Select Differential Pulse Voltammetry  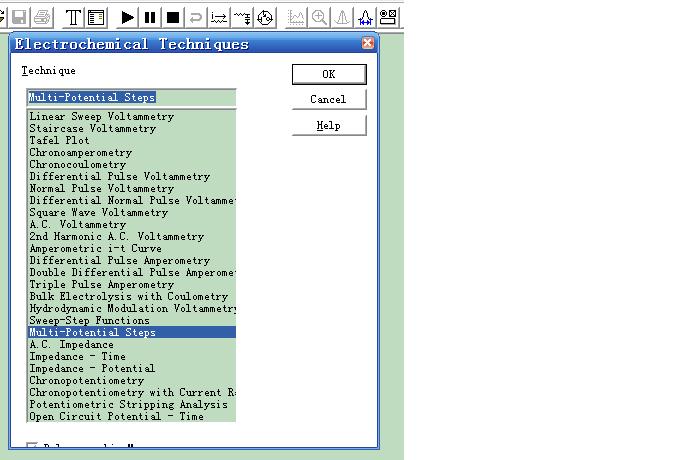point(131,176)
